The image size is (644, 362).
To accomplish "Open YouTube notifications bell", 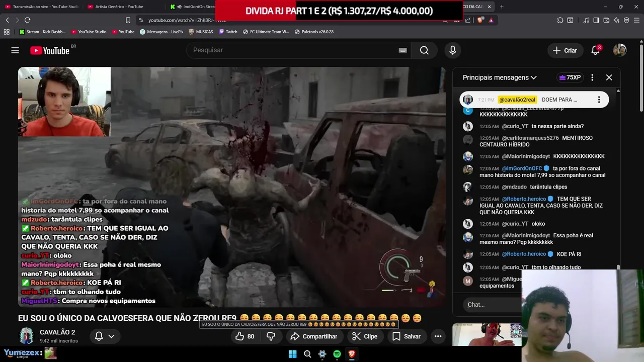I will pyautogui.click(x=595, y=50).
